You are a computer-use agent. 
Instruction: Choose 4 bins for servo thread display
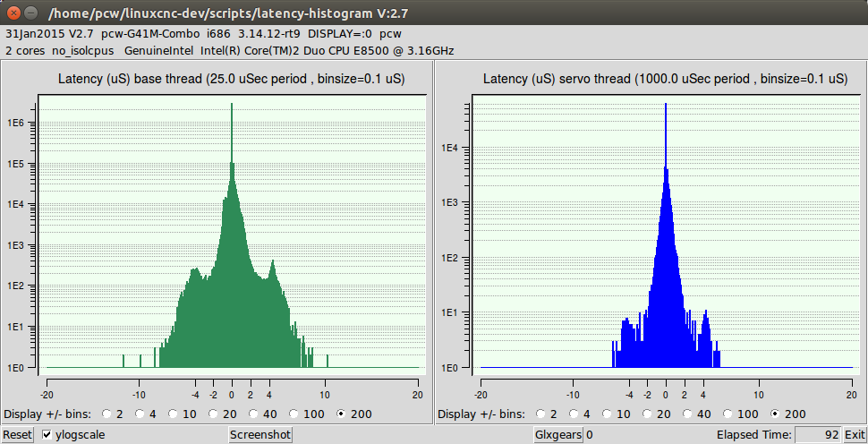click(x=580, y=414)
